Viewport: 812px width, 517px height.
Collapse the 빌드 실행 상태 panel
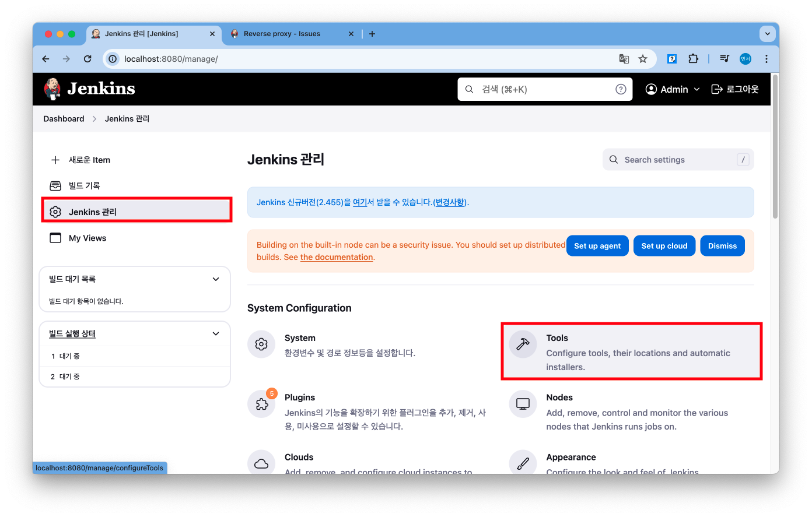[216, 333]
